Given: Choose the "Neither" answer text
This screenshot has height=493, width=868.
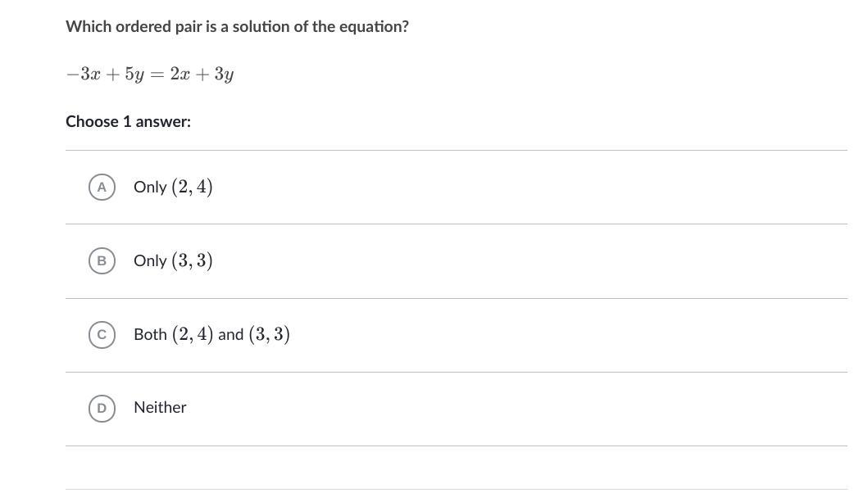Looking at the screenshot, I should [160, 407].
